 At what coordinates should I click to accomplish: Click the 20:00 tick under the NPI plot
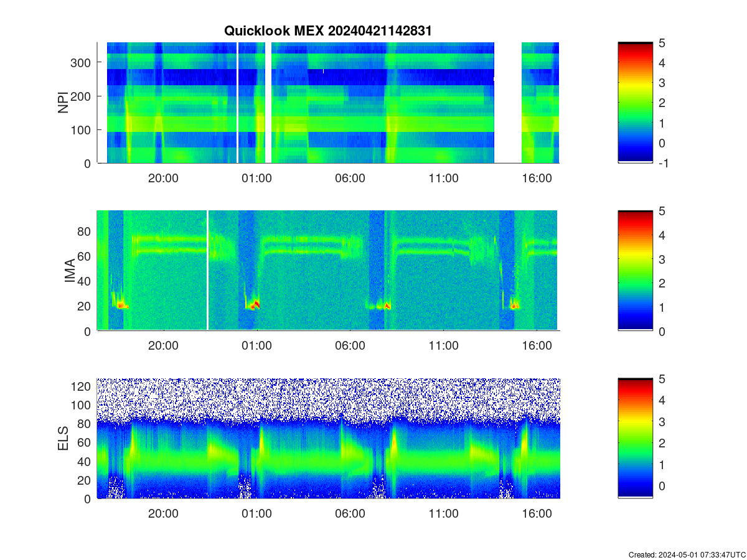pos(163,178)
